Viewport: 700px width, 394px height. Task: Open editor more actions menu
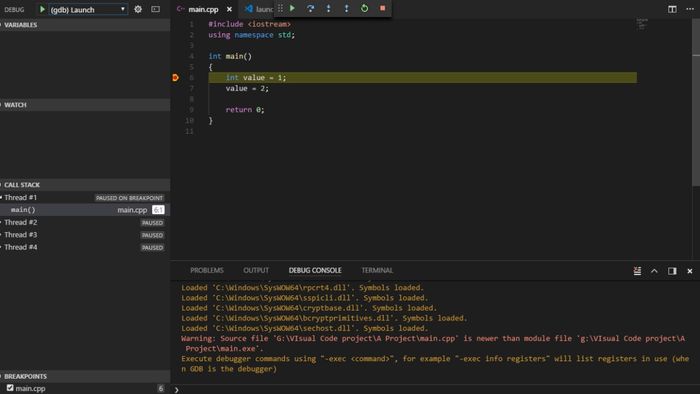click(x=690, y=9)
